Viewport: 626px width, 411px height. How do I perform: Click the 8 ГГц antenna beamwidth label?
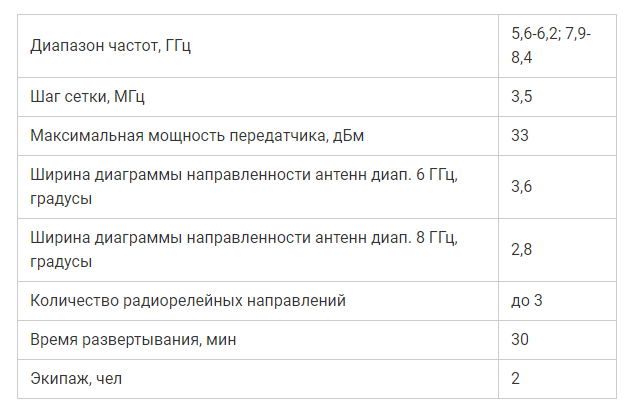[x=243, y=238]
